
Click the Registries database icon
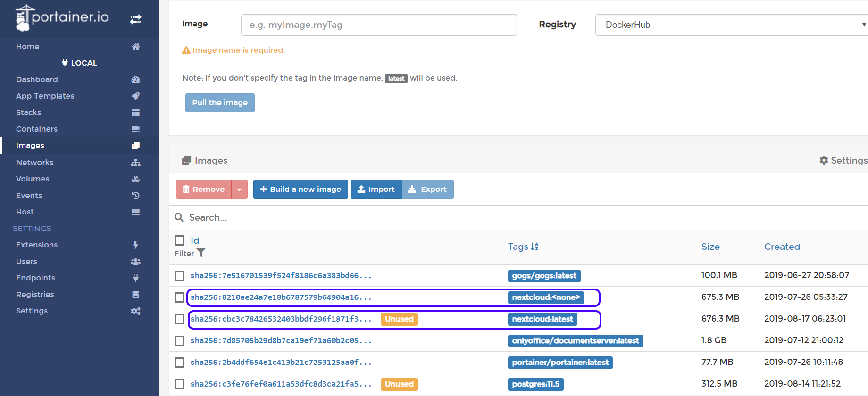click(136, 295)
